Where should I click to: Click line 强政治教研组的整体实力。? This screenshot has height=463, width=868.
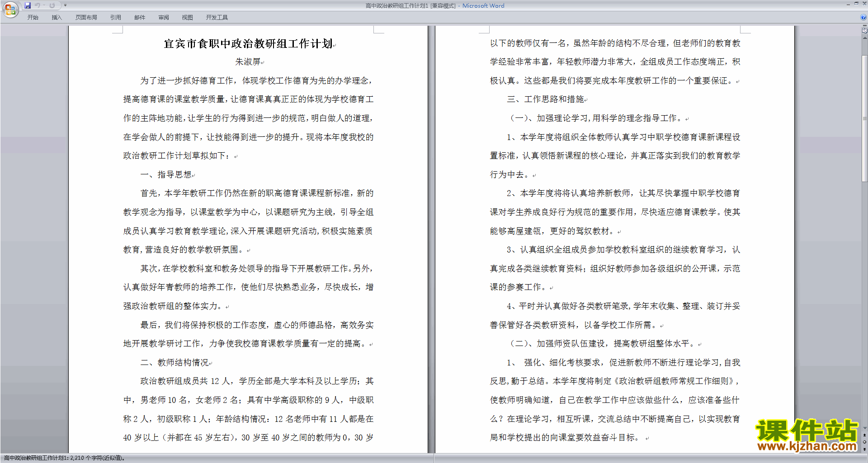(x=174, y=306)
